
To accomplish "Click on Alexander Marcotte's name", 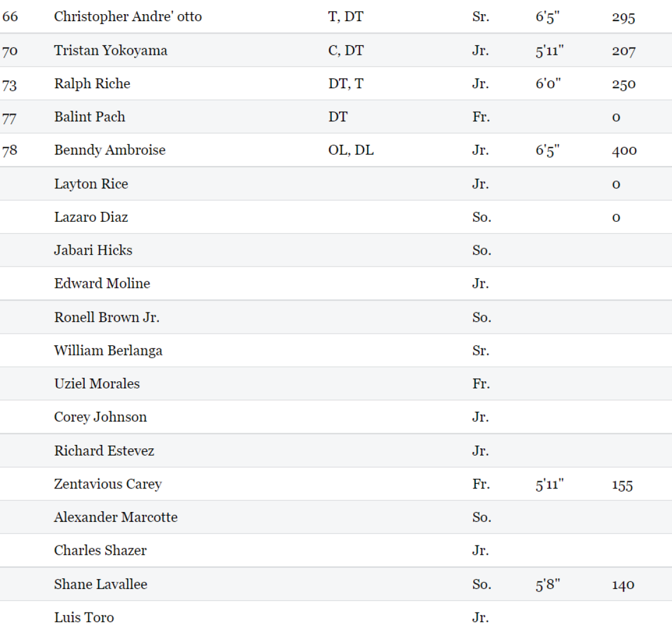I will tap(115, 517).
